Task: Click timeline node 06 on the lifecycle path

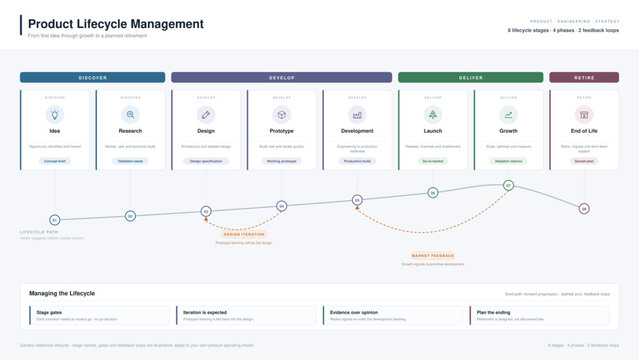Action: [433, 193]
